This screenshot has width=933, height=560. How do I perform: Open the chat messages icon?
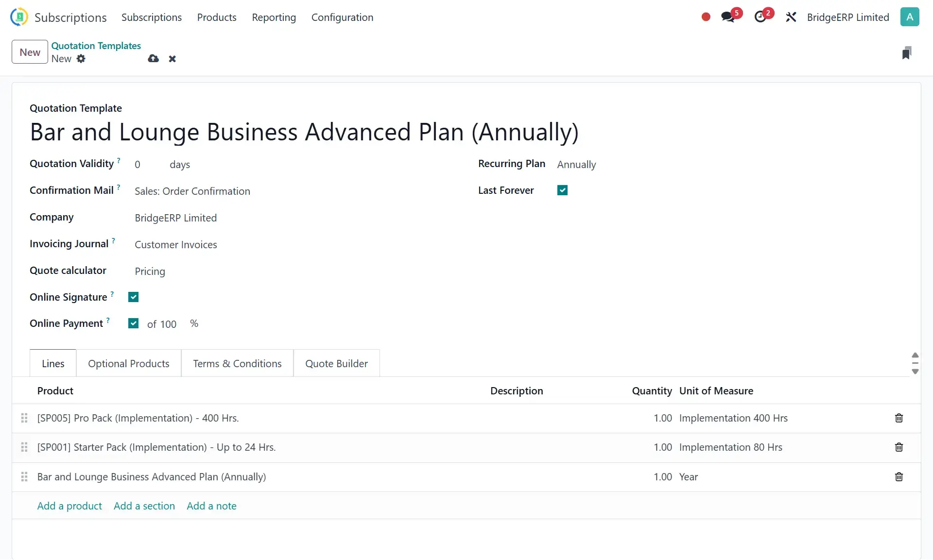coord(727,17)
